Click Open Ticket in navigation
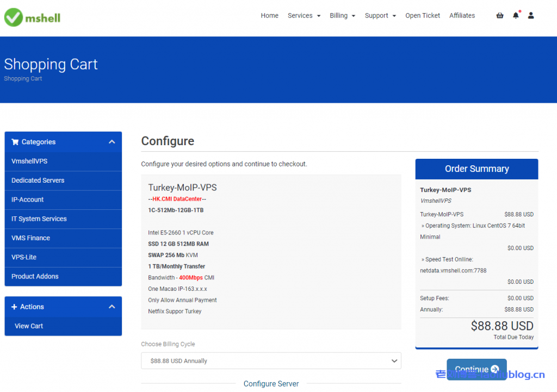 tap(423, 16)
